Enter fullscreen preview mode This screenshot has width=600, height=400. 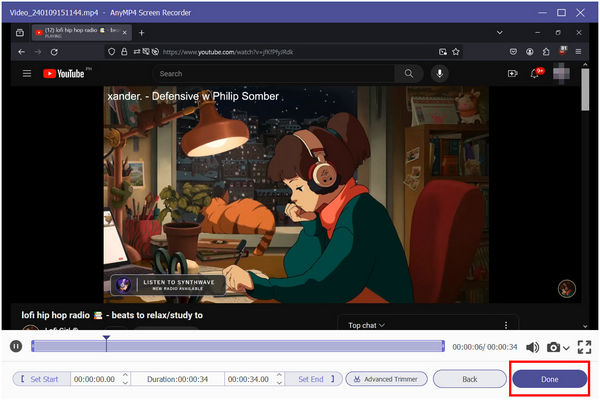(x=584, y=347)
